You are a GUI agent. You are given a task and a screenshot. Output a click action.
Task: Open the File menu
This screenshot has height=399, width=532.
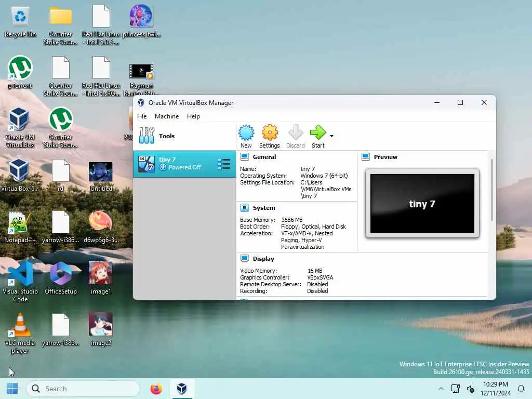coord(142,116)
